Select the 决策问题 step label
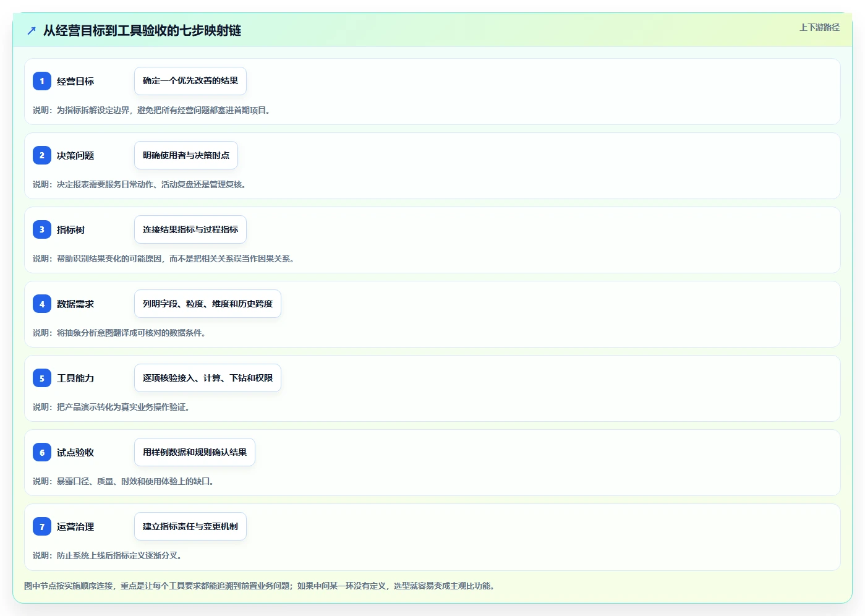865x616 pixels. click(75, 155)
